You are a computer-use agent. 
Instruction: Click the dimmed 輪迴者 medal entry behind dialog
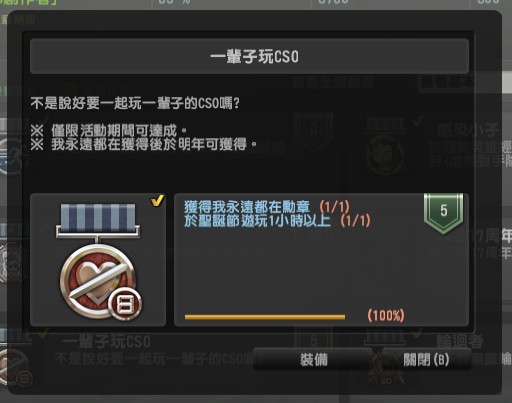point(459,341)
